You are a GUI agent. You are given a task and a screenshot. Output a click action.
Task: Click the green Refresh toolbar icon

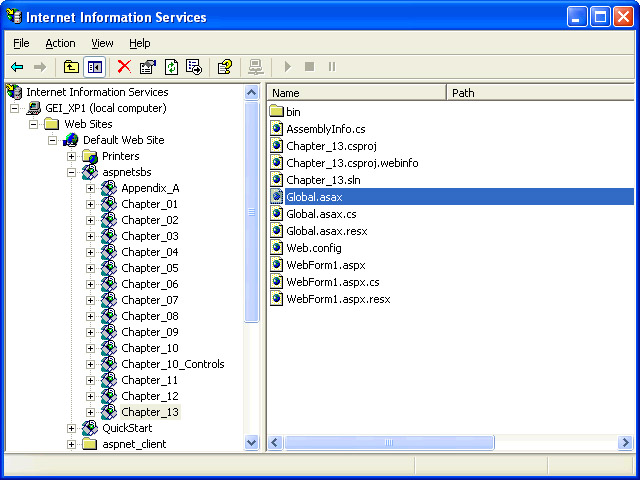point(171,67)
